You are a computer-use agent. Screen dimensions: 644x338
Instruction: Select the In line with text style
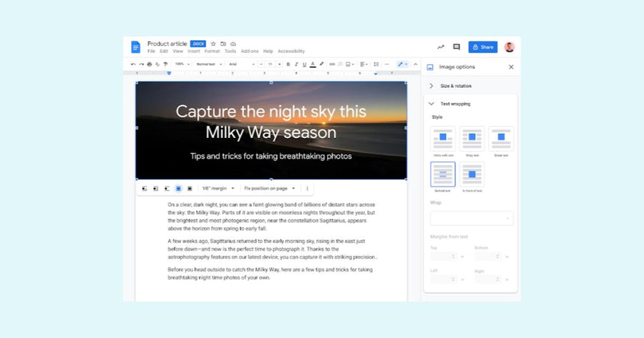click(443, 139)
